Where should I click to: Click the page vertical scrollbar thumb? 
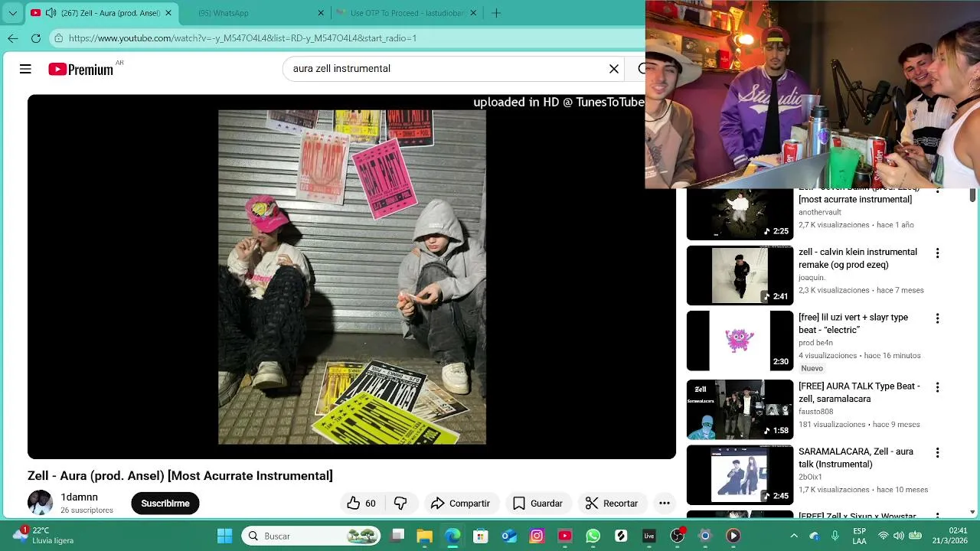(972, 194)
